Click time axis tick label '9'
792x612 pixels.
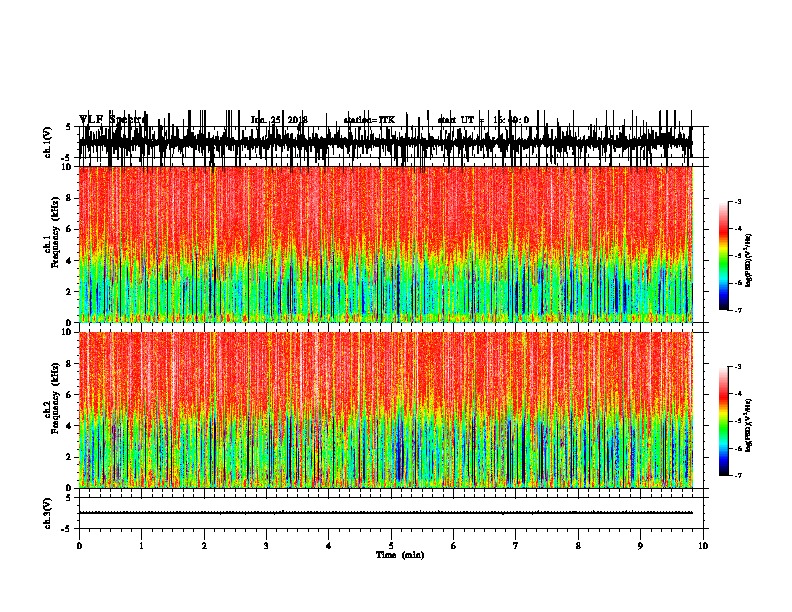tap(640, 546)
